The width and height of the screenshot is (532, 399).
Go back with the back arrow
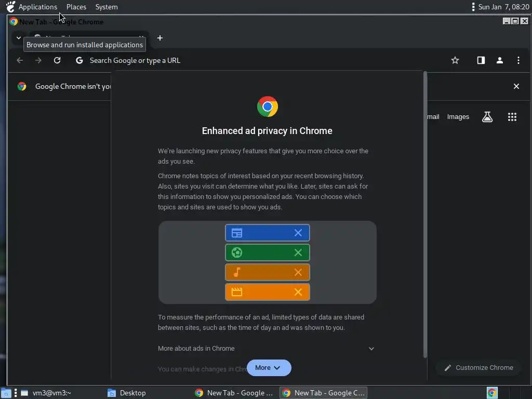click(20, 60)
